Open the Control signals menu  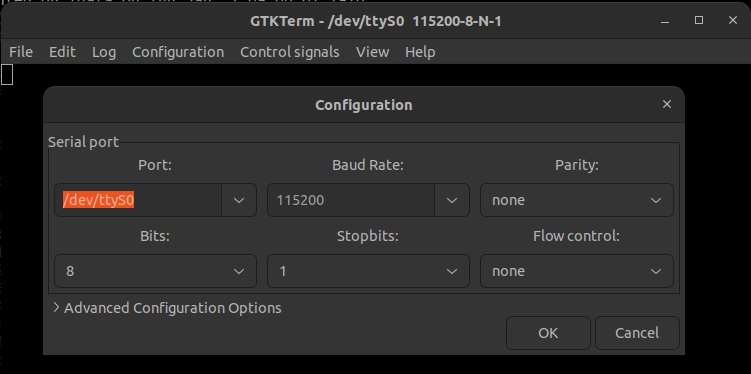tap(290, 52)
